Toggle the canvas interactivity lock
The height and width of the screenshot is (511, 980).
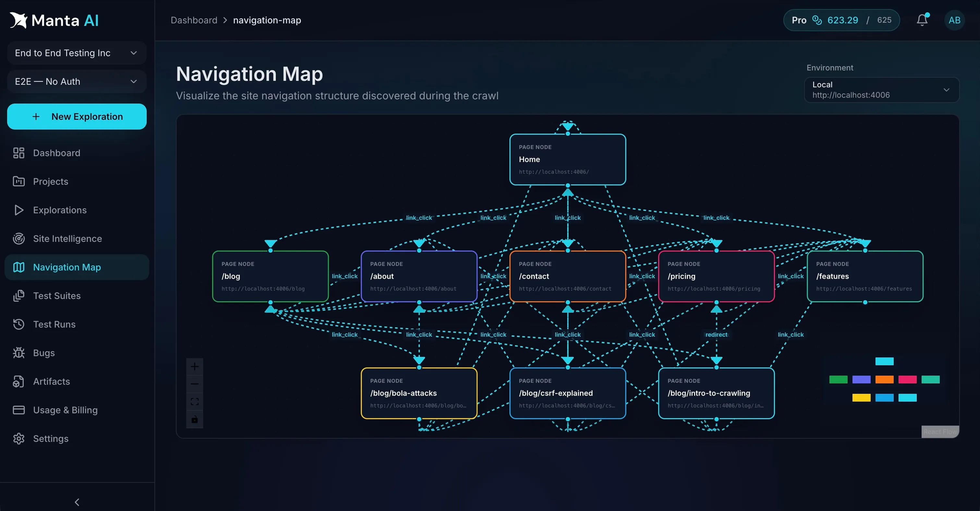(x=194, y=419)
